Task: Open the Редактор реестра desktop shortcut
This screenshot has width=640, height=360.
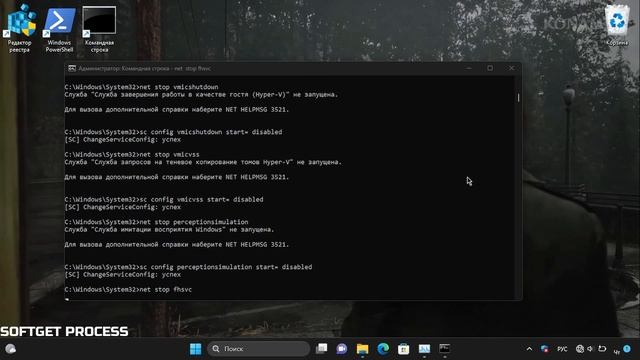Action: pyautogui.click(x=20, y=29)
